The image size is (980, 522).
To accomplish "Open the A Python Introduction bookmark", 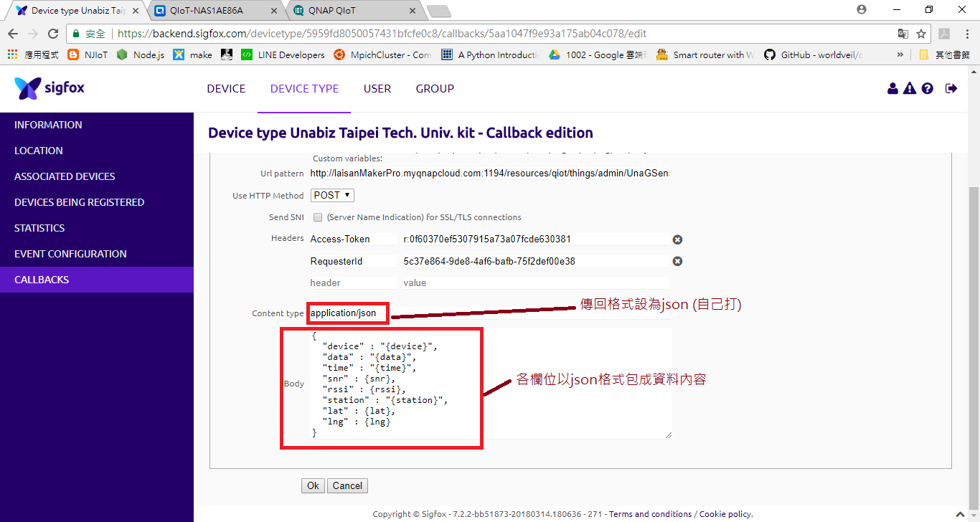I will 490,54.
